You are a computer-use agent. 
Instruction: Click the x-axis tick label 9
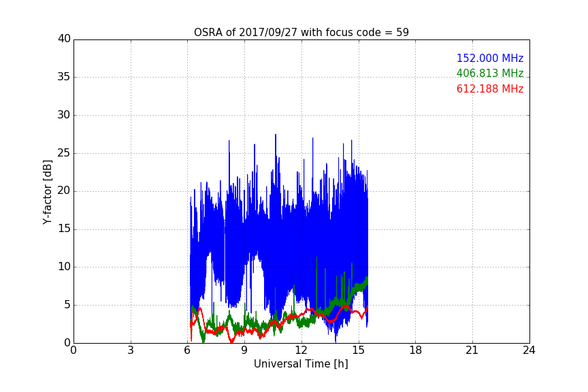(x=244, y=350)
